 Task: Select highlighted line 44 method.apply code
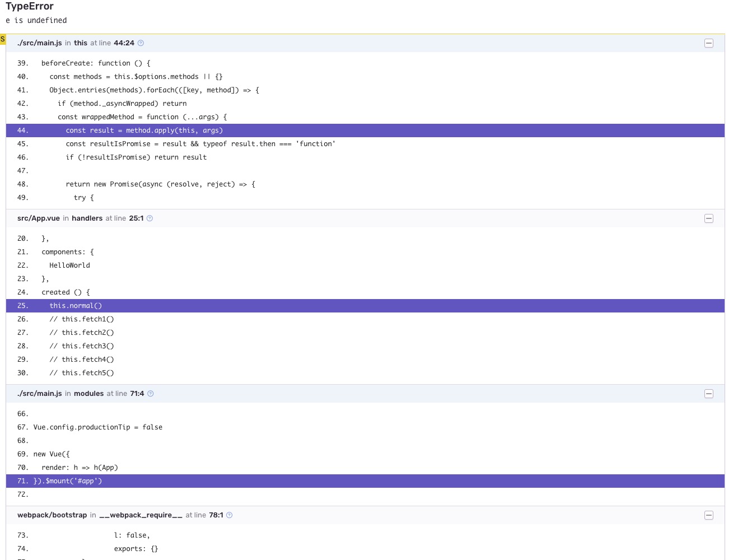365,130
